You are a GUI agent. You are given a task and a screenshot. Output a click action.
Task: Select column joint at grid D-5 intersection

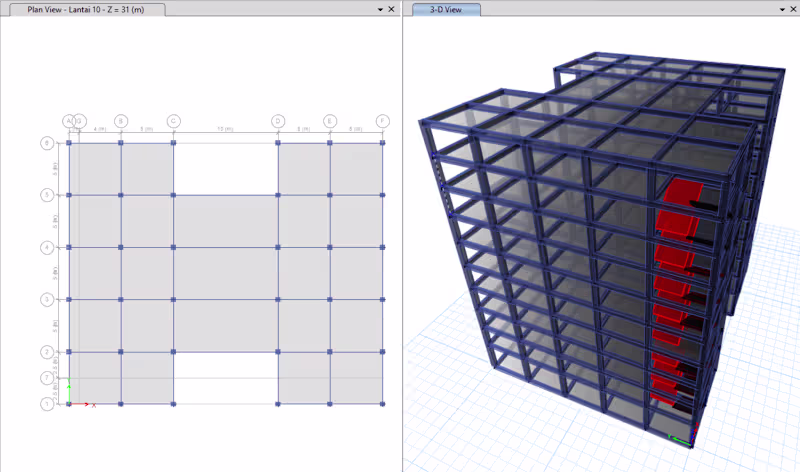tap(278, 195)
